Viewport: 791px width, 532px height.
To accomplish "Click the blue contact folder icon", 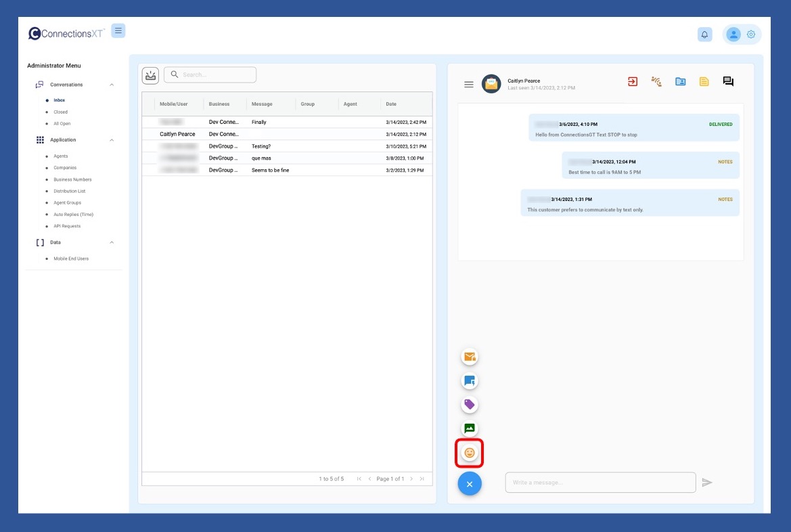I will click(681, 82).
